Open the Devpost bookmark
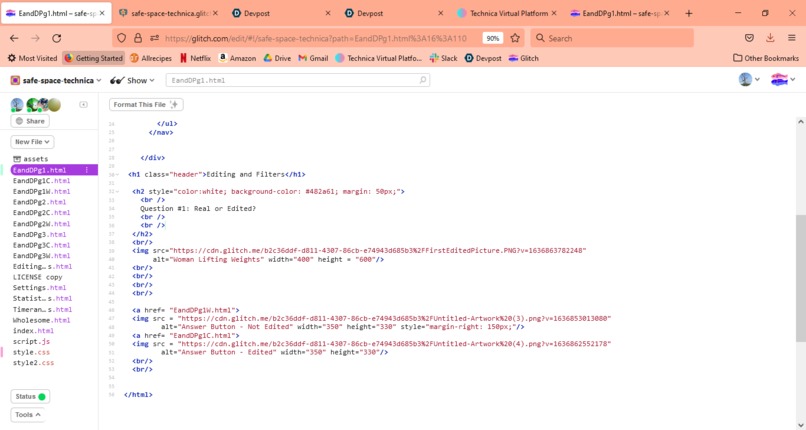The width and height of the screenshot is (806, 430). [483, 58]
